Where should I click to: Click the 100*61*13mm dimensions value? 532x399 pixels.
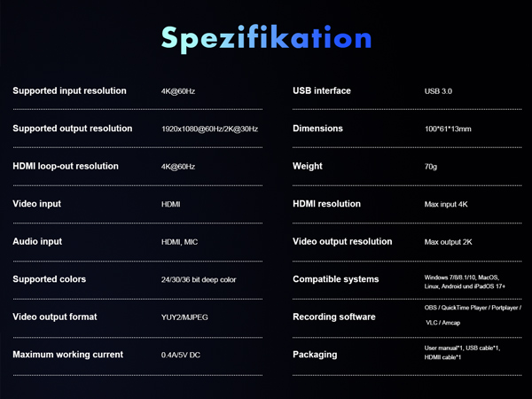coord(448,129)
